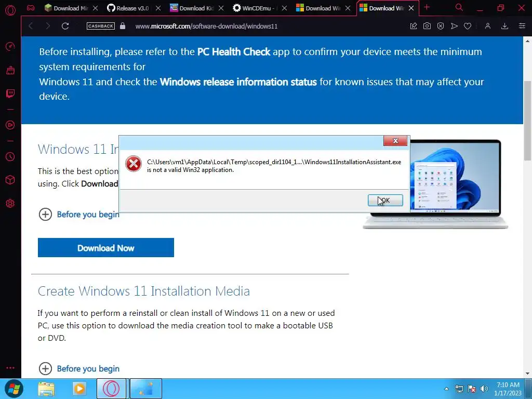Close the Release v3.0 tab
The height and width of the screenshot is (399, 532).
pyautogui.click(x=158, y=8)
